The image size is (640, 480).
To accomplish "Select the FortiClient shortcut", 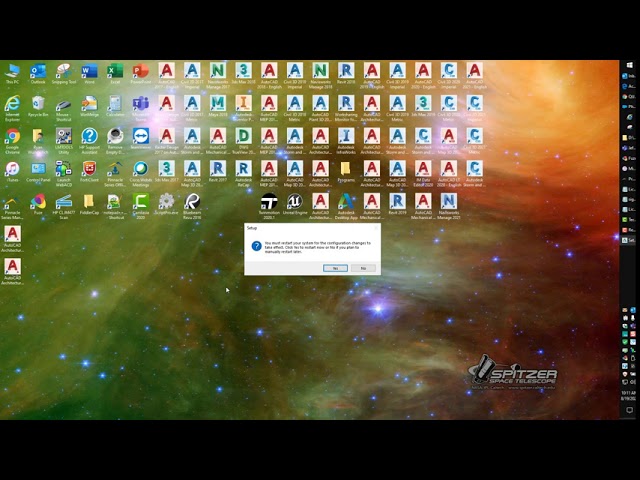I will coord(89,172).
